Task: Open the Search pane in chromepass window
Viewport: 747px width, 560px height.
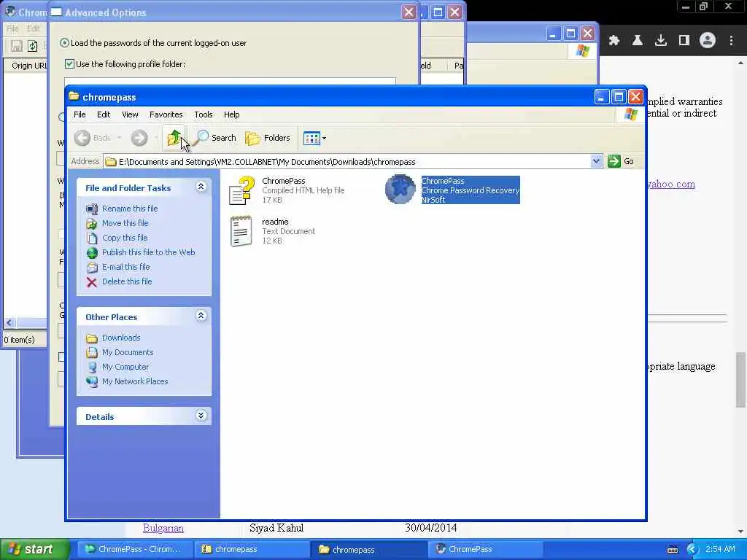Action: pyautogui.click(x=216, y=138)
